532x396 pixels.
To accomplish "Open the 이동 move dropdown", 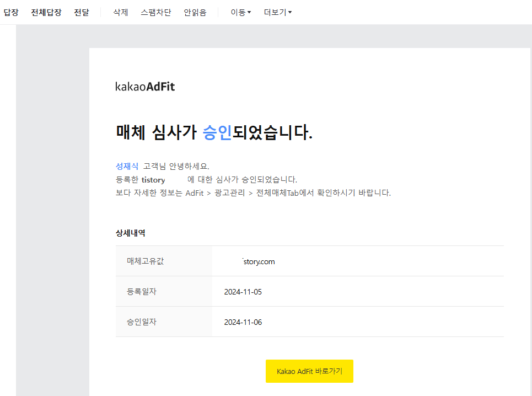I will tap(240, 13).
